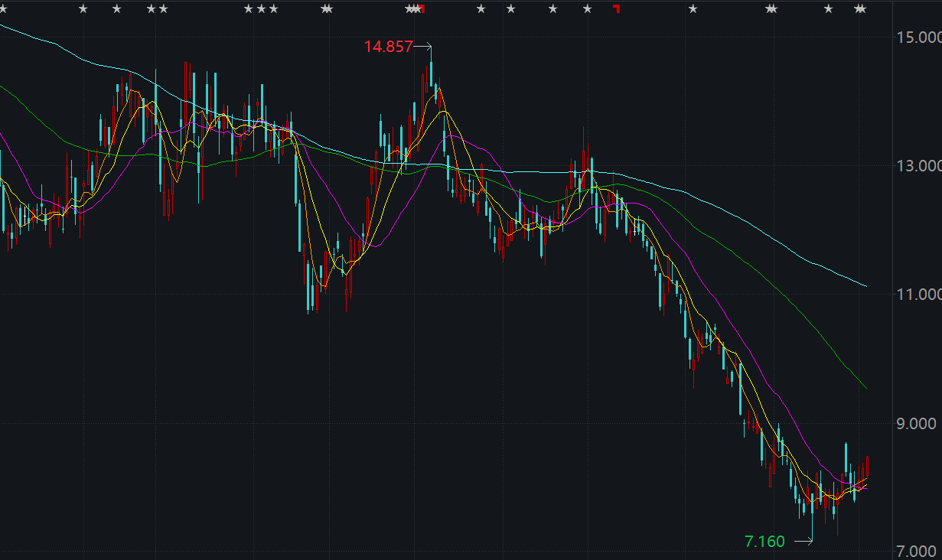This screenshot has height=560, width=942.
Task: Click the right end of the green moving average
Action: point(865,388)
